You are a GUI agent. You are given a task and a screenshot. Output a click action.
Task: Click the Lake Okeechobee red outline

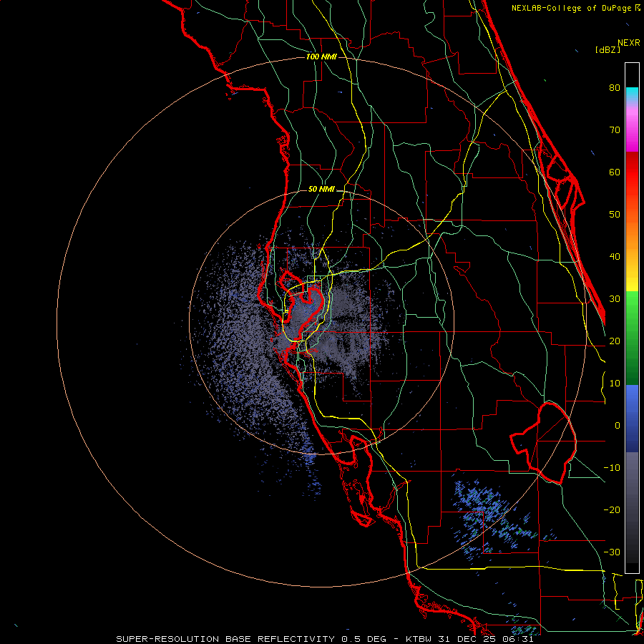click(543, 443)
